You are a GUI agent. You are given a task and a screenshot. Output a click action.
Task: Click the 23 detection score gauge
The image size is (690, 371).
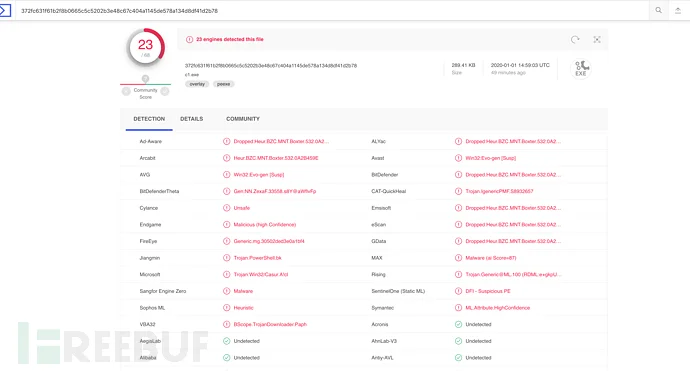pyautogui.click(x=146, y=47)
